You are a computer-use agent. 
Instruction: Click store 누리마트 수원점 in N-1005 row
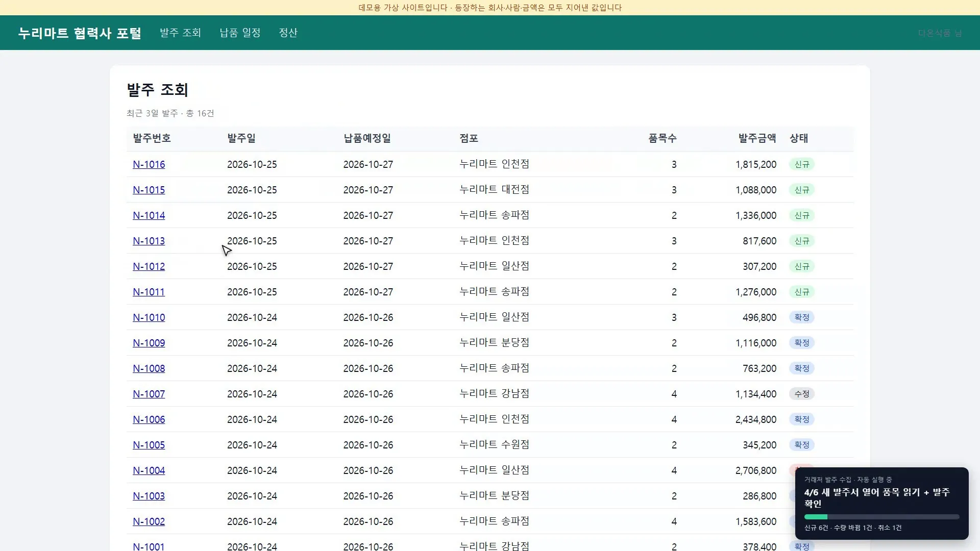click(x=494, y=445)
